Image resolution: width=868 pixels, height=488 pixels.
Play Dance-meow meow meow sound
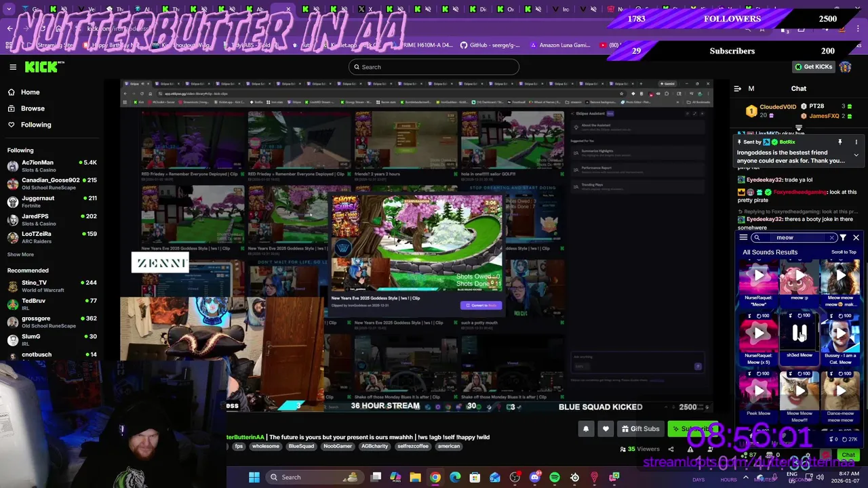(840, 391)
